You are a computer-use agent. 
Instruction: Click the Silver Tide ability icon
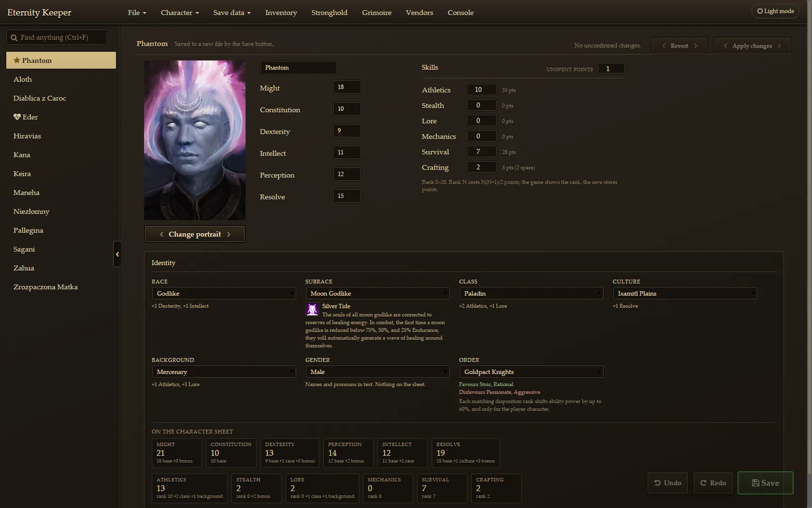pyautogui.click(x=312, y=309)
